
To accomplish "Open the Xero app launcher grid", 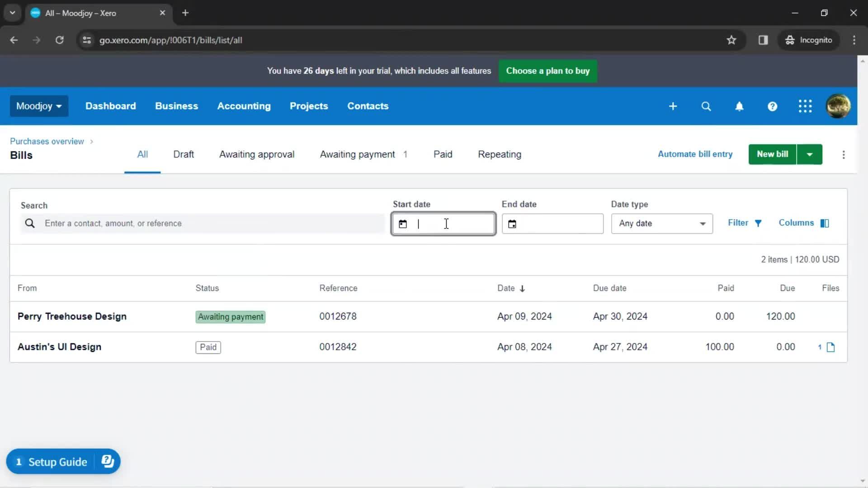I will [805, 106].
